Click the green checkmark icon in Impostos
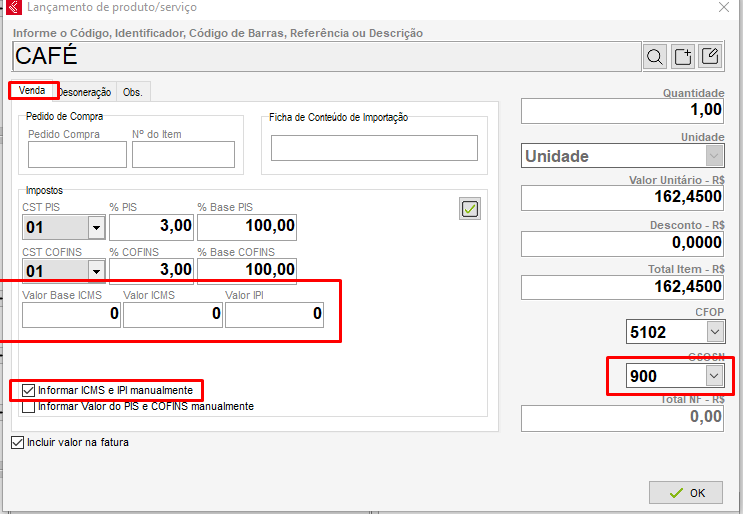Viewport: 743px width, 514px height. (470, 208)
